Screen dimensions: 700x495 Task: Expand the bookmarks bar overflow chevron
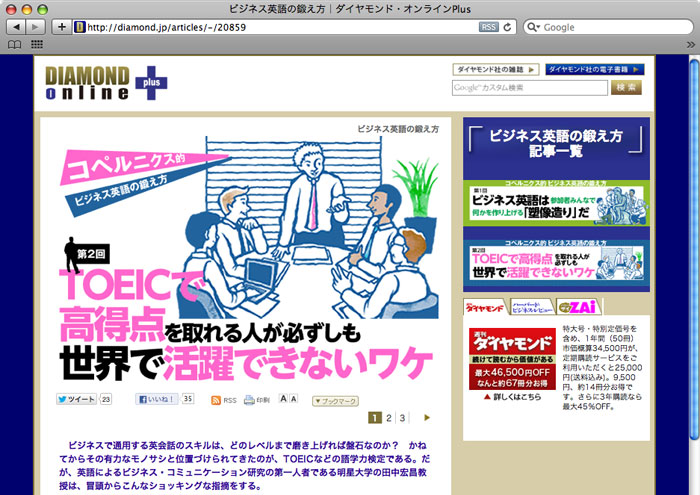[x=691, y=45]
